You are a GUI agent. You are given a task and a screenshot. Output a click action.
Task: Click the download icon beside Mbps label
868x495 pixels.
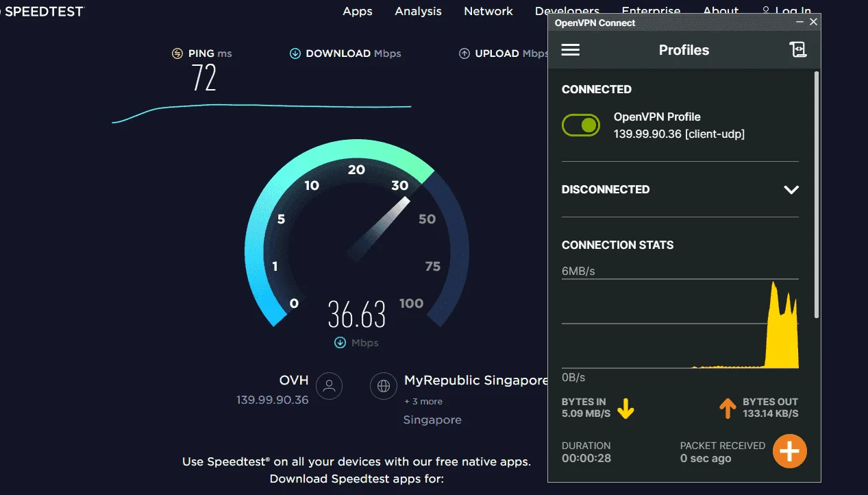pos(340,343)
